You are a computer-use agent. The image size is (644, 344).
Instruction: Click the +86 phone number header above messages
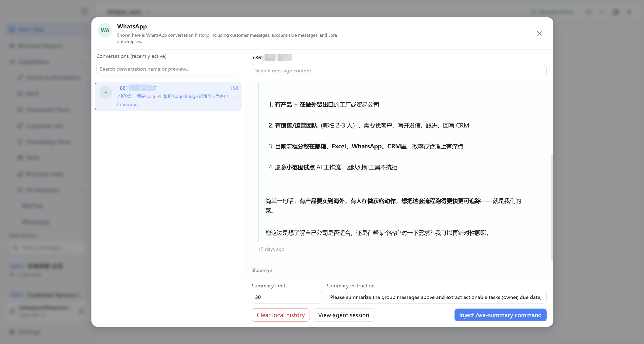pos(272,58)
